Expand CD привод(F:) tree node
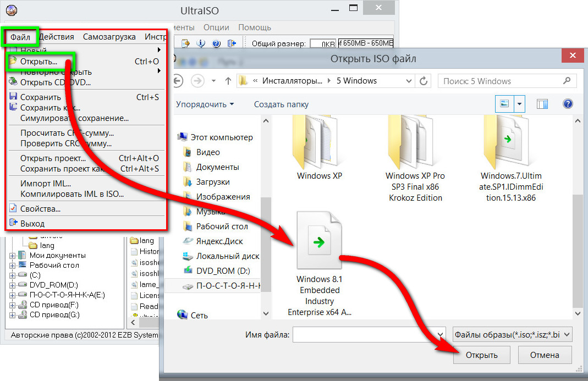Screen dimensions: 588x381 [x=12, y=305]
